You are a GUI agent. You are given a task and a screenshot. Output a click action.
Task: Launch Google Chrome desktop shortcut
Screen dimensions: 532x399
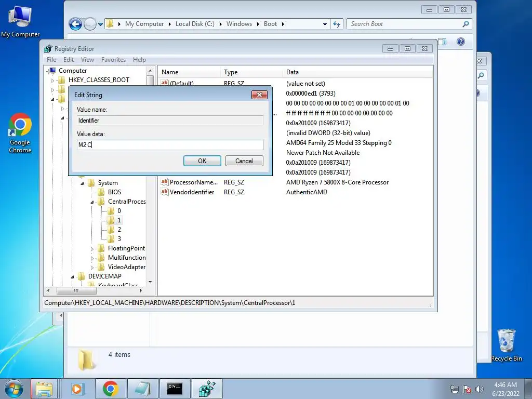click(20, 133)
